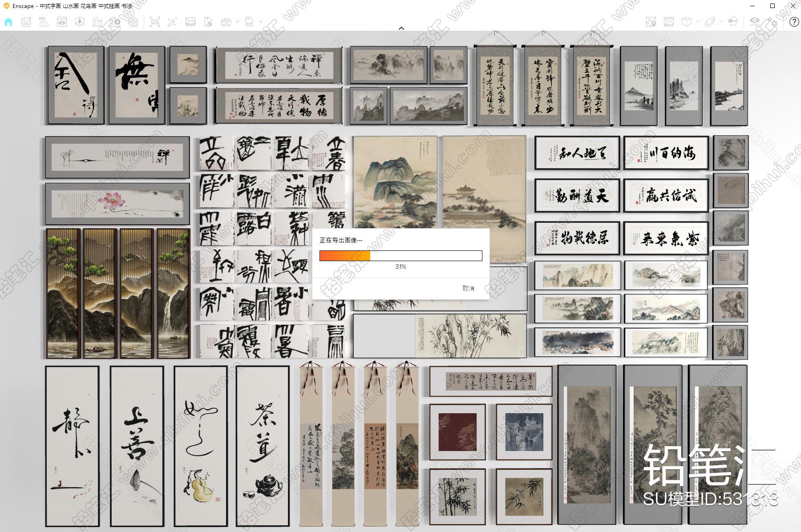Click the pink lotus painting
Image resolution: width=801 pixels, height=532 pixels.
[x=117, y=204]
